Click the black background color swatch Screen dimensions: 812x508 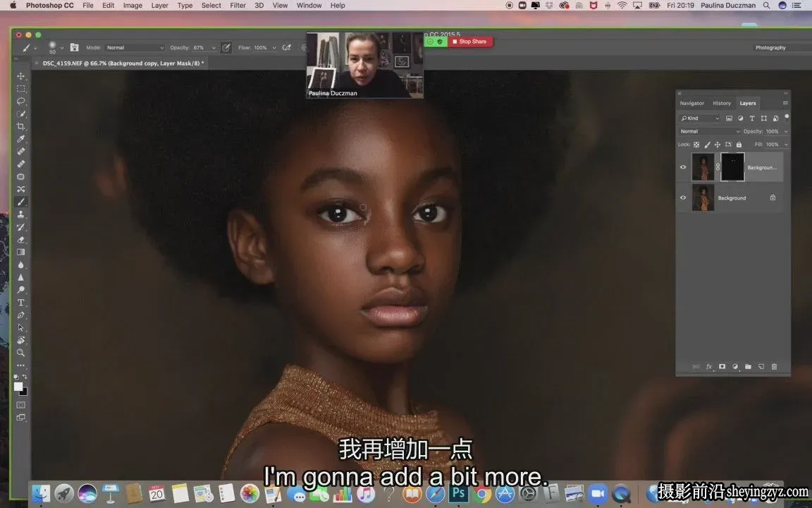click(25, 392)
